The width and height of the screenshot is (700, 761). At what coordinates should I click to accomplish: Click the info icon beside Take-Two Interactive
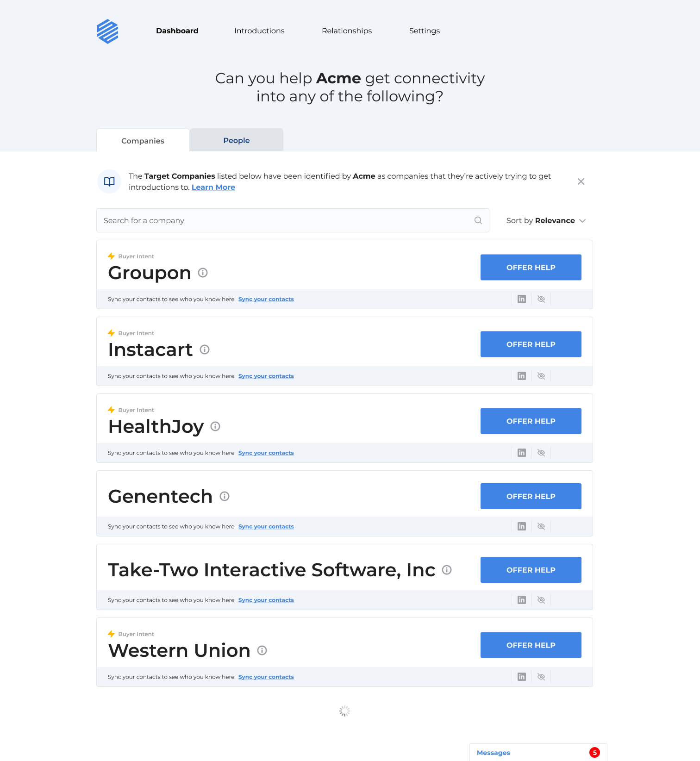click(x=447, y=570)
